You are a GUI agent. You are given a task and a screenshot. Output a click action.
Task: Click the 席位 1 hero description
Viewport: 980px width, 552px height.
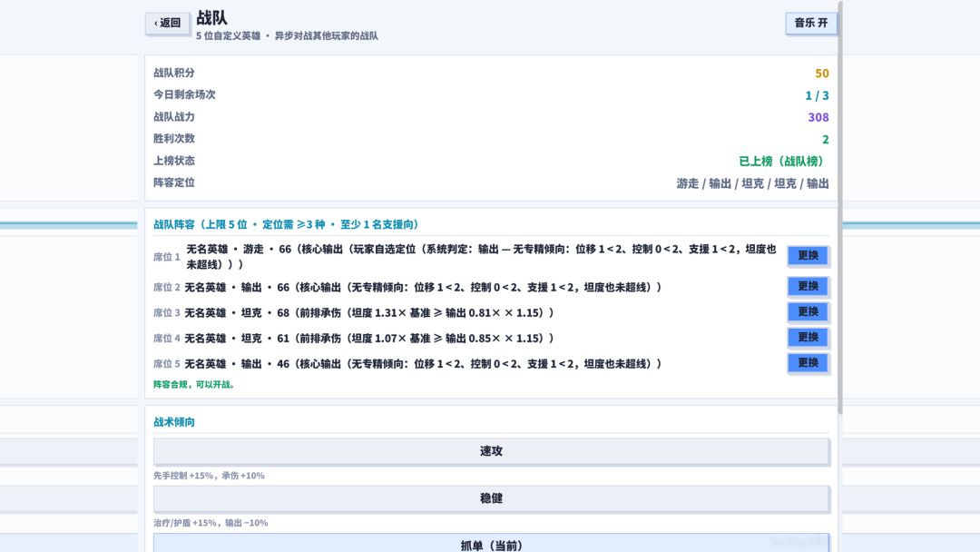tap(481, 256)
